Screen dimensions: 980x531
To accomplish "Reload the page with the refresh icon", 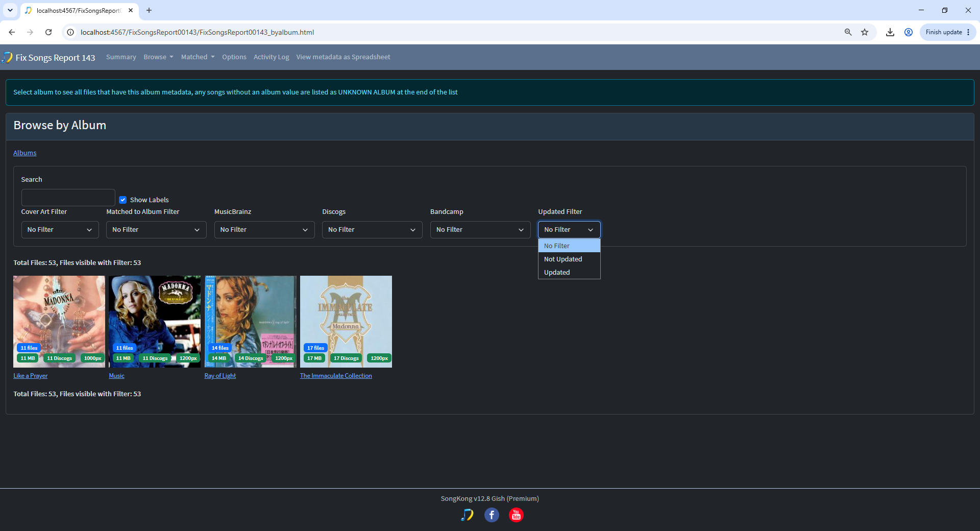I will click(48, 32).
